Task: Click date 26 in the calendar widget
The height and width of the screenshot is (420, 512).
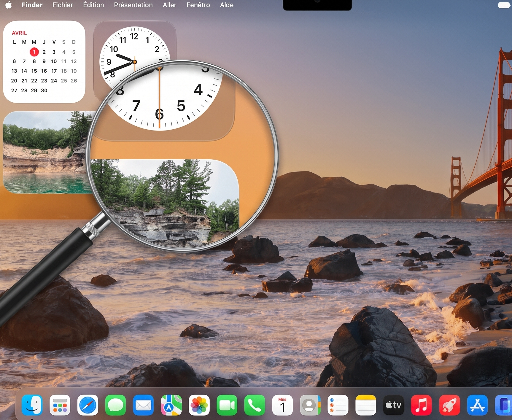Action: (x=74, y=81)
